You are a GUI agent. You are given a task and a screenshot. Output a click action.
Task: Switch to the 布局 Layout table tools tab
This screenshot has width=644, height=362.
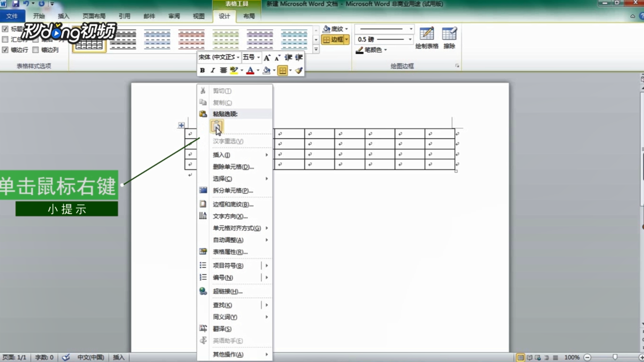click(x=249, y=16)
